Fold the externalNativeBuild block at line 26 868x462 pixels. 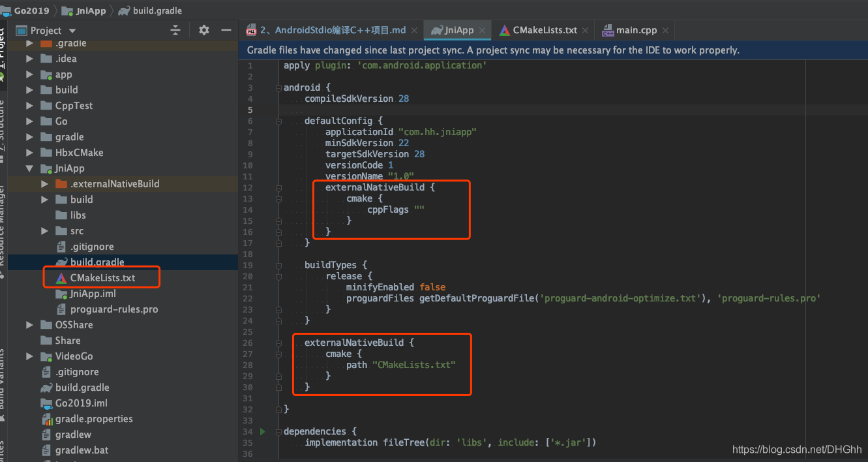pos(278,343)
